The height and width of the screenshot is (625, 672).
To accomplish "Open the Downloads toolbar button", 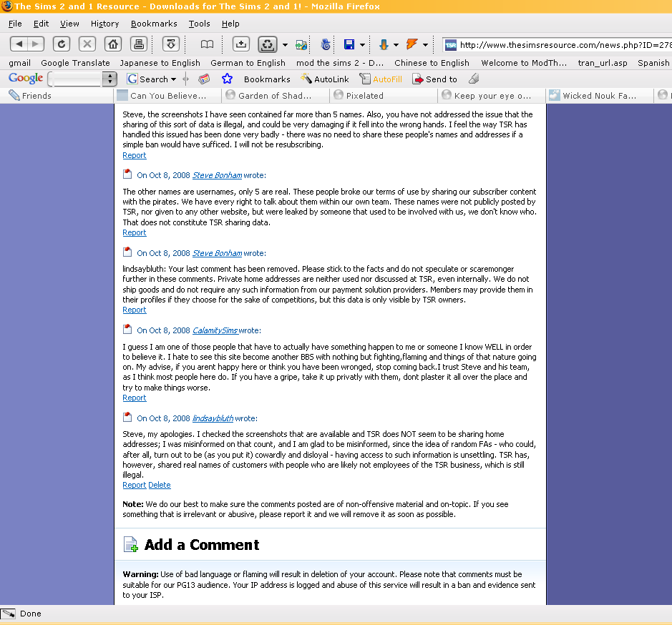I will 170,44.
